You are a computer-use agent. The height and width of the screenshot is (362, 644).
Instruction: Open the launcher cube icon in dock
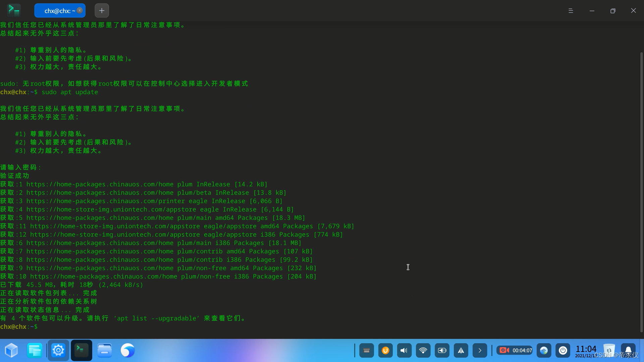pos(11,351)
